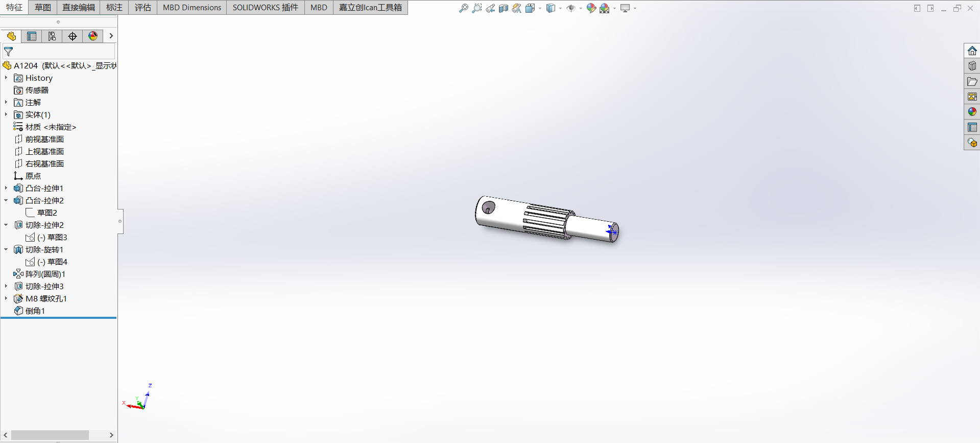980x443 pixels.
Task: Show more manager tabs with chevron arrow
Action: [x=111, y=36]
